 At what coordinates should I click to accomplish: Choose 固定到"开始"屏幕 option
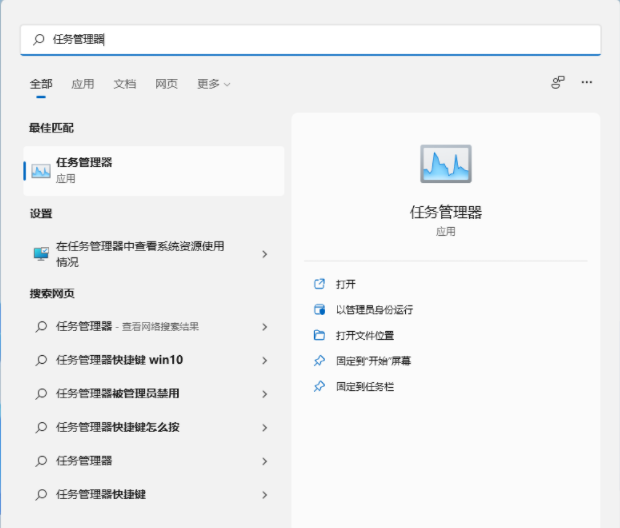373,360
